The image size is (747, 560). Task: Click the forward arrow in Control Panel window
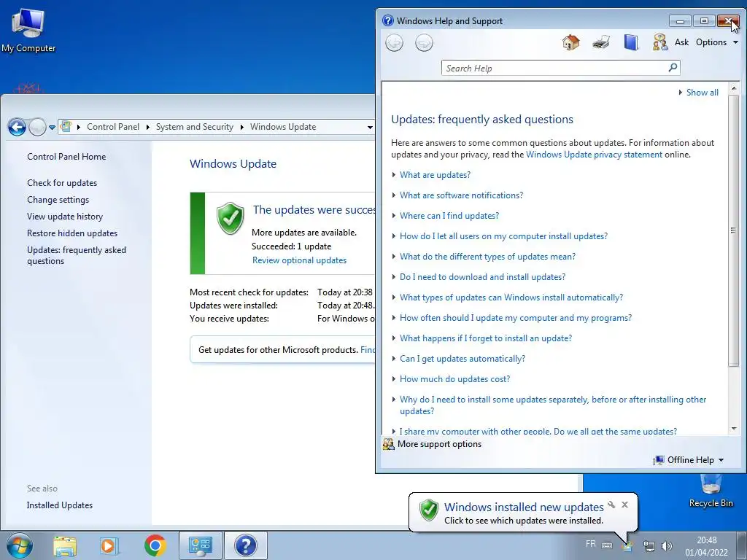click(x=37, y=127)
